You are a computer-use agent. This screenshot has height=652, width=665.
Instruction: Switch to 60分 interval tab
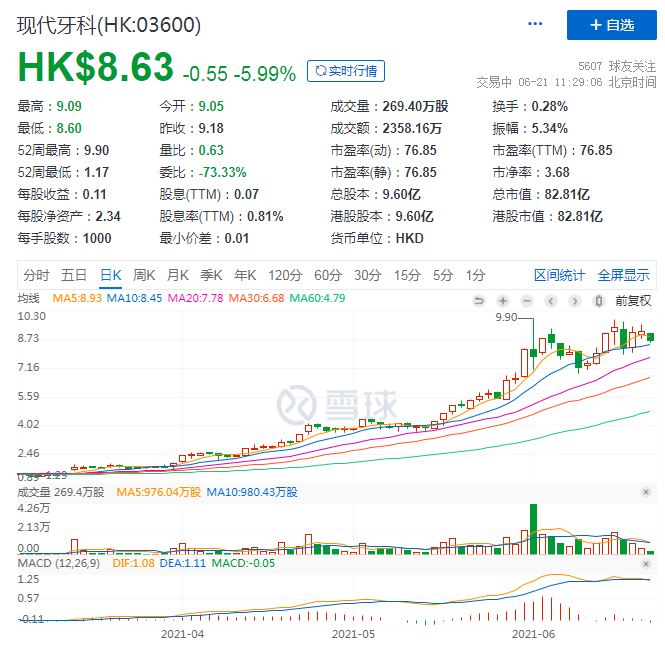328,275
